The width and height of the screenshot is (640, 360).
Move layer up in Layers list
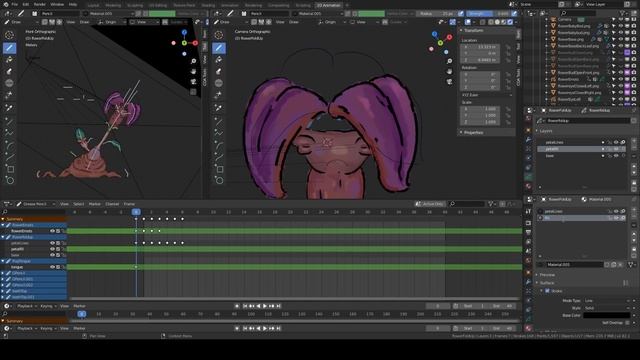pyautogui.click(x=634, y=166)
